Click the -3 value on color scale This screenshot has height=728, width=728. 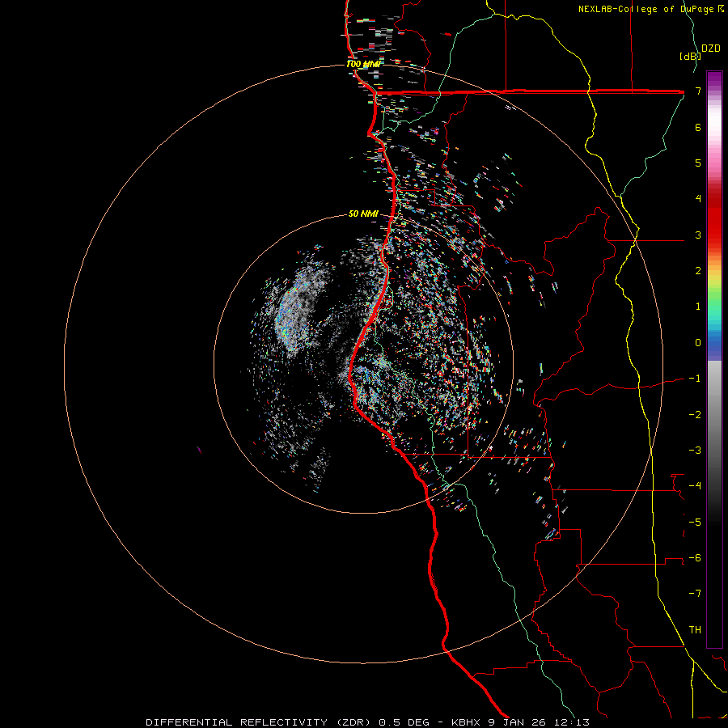point(695,451)
